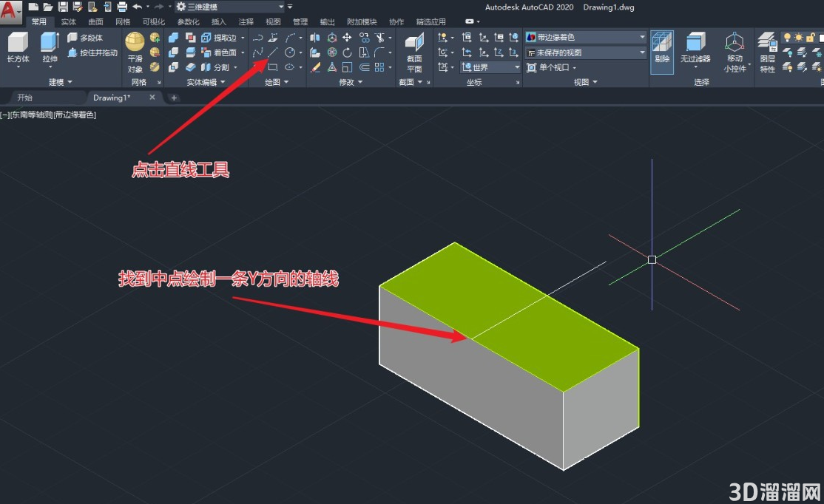Open the 坐标 panel dialog launcher arrow
Image resolution: width=824 pixels, height=504 pixels.
[x=518, y=83]
